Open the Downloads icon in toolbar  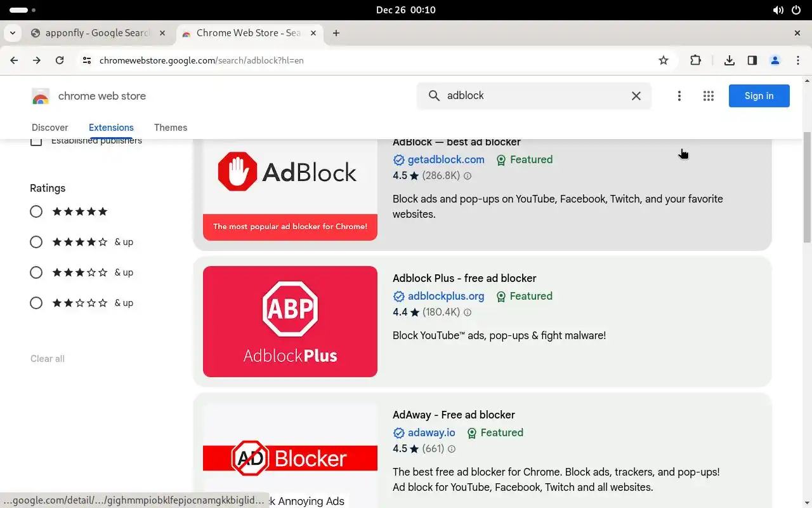tap(730, 60)
